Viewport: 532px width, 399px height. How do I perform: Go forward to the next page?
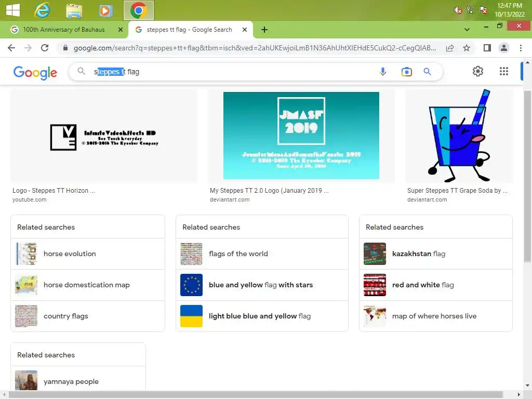click(x=28, y=48)
